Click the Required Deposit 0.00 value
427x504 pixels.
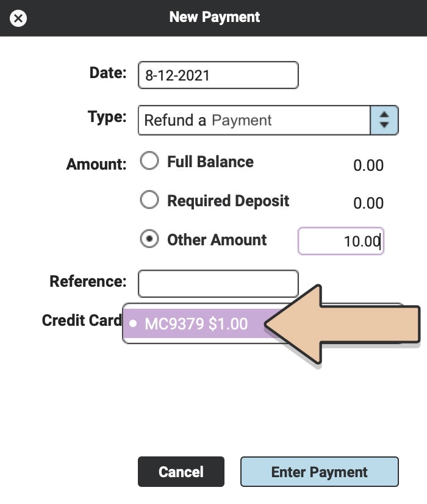click(368, 203)
